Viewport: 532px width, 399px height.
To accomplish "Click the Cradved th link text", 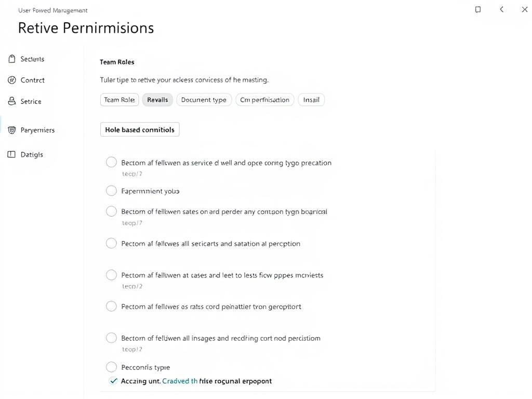I will [x=180, y=381].
